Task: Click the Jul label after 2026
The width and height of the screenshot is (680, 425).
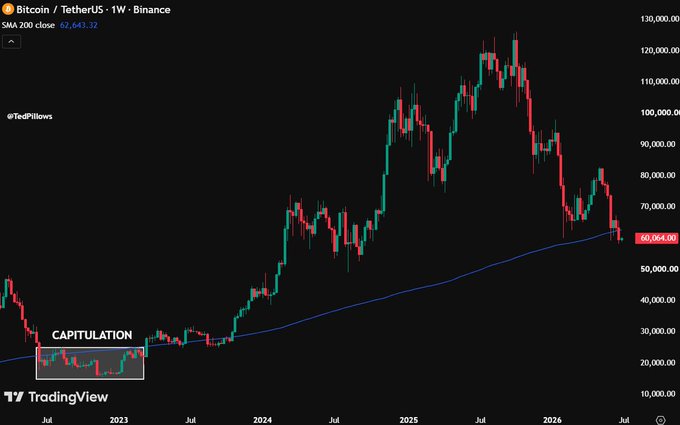Action: click(624, 420)
